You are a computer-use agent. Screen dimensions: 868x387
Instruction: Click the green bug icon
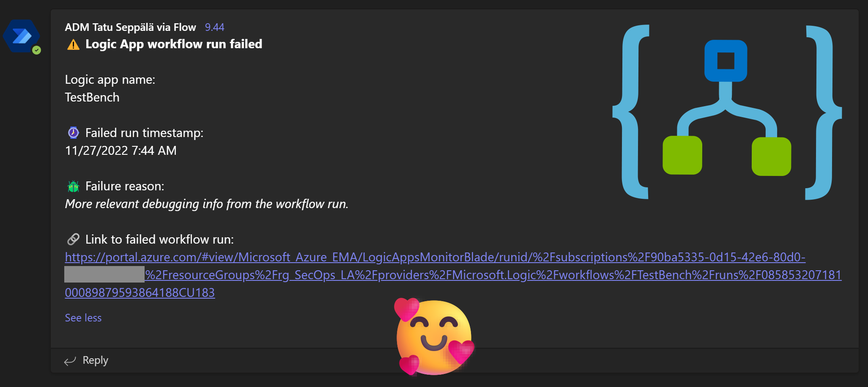click(x=73, y=186)
